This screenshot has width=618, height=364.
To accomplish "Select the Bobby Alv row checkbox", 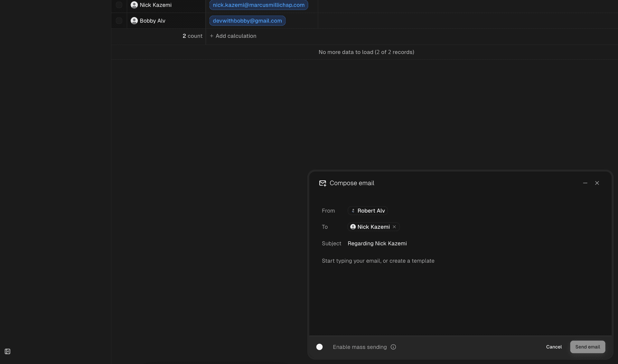I will point(119,21).
